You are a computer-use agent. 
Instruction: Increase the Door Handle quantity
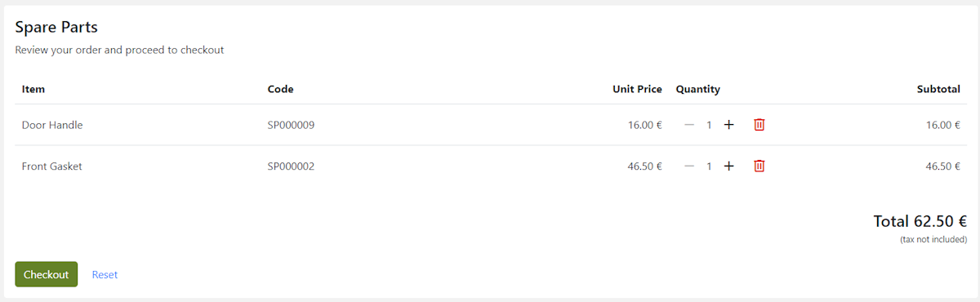(x=729, y=125)
